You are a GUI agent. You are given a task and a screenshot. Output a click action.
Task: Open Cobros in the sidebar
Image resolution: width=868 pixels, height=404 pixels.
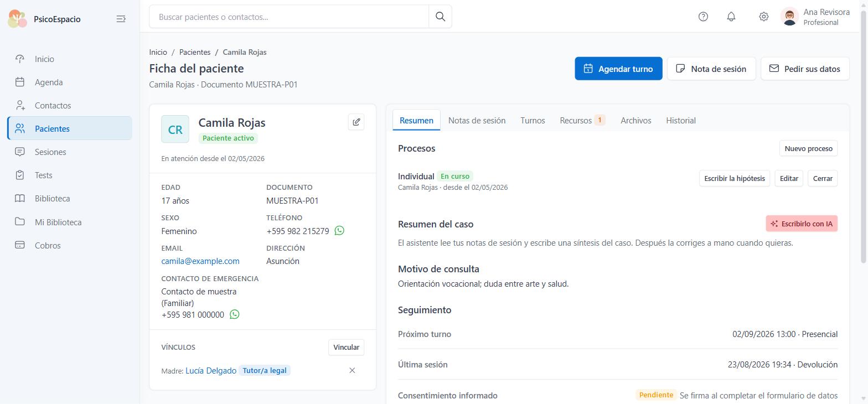[70, 246]
